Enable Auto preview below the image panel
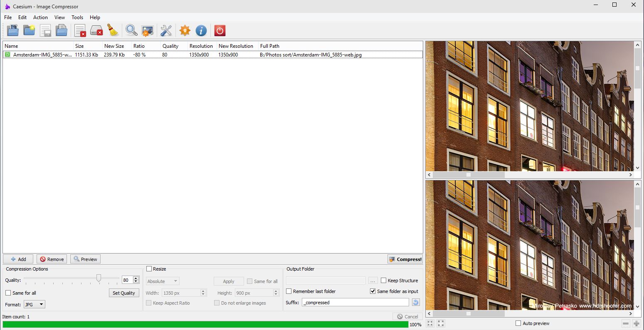Screen dimensions: 644x330 (x=518, y=323)
